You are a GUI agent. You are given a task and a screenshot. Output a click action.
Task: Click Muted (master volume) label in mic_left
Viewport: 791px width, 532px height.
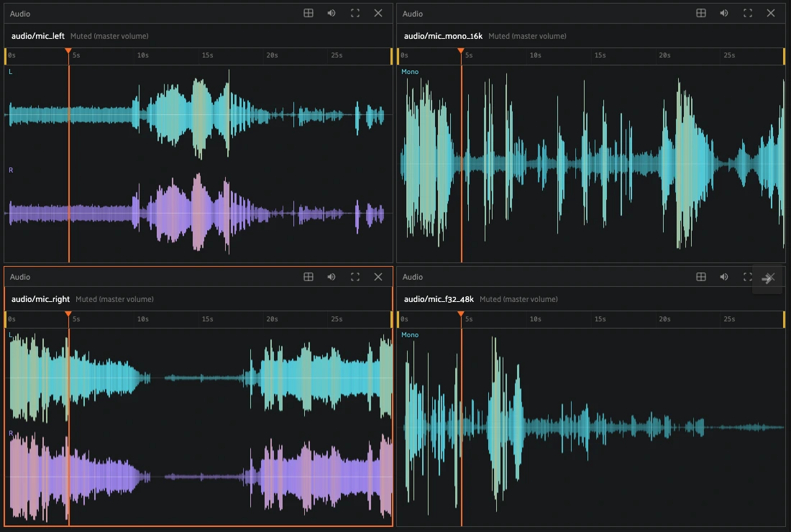[109, 36]
